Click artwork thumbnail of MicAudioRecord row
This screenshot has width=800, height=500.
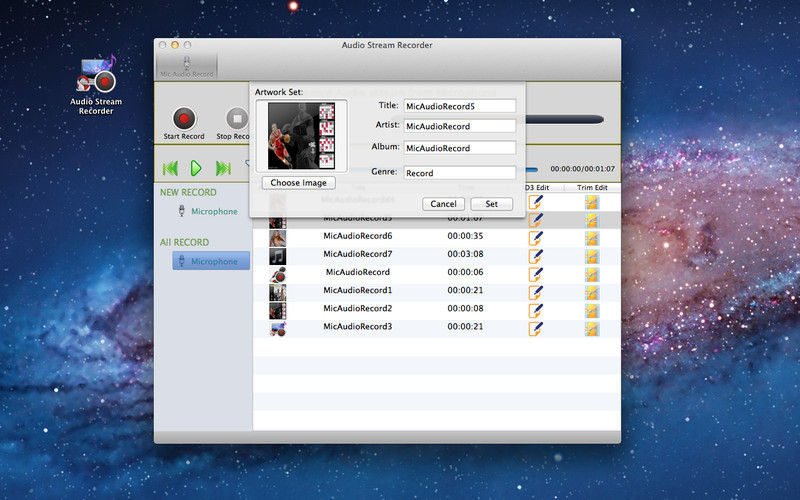point(278,274)
